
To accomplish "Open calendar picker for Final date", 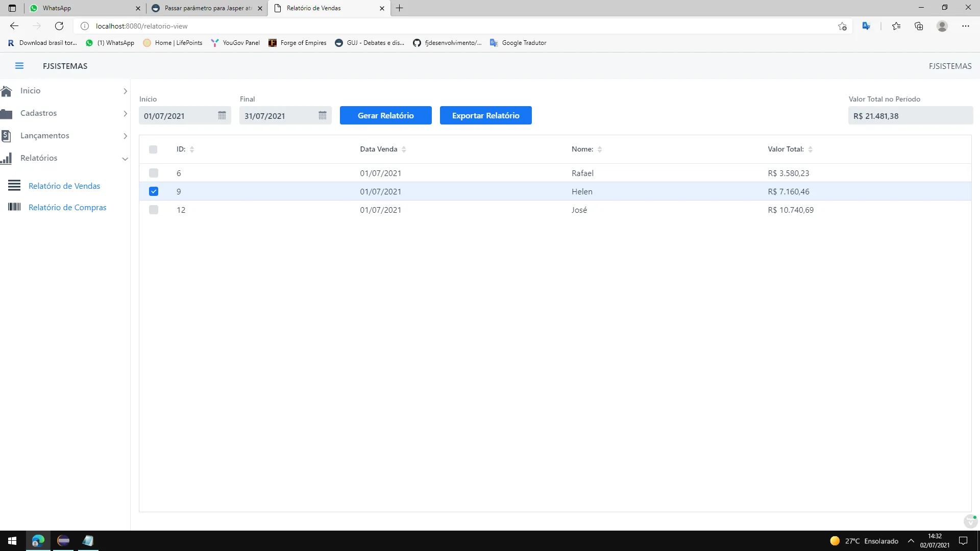I will click(x=323, y=116).
